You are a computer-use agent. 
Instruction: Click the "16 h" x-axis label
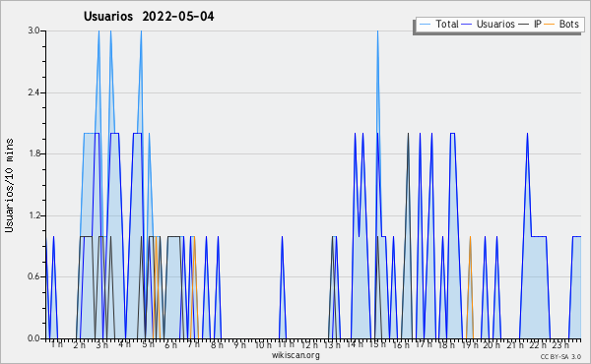(x=401, y=344)
